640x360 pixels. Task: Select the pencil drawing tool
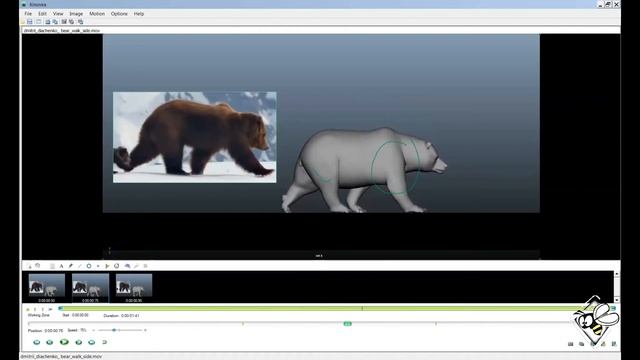[71, 266]
